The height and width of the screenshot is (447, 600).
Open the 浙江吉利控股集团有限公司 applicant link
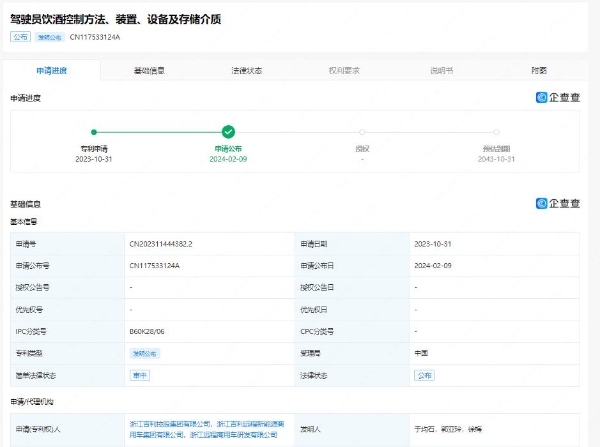(170, 424)
